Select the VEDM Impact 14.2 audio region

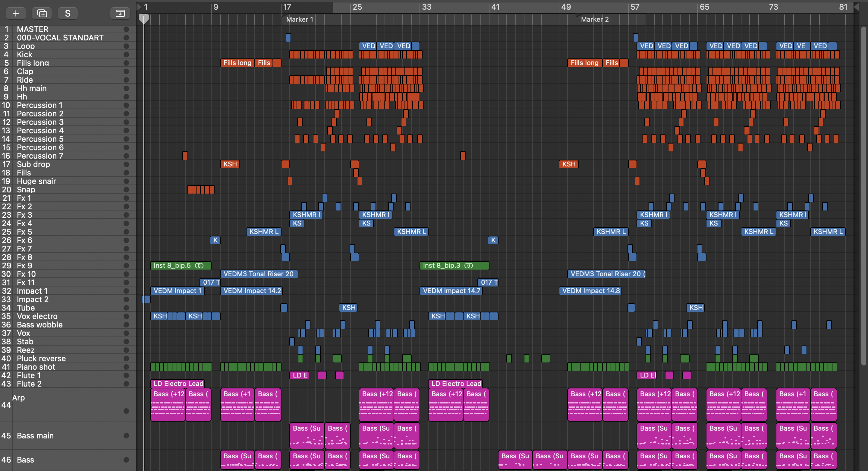pyautogui.click(x=251, y=291)
